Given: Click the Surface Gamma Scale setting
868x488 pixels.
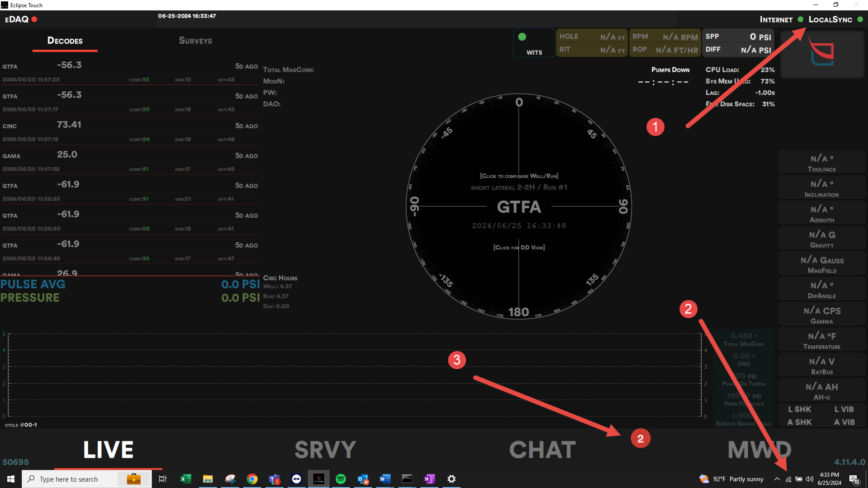Looking at the screenshot, I should click(x=744, y=419).
